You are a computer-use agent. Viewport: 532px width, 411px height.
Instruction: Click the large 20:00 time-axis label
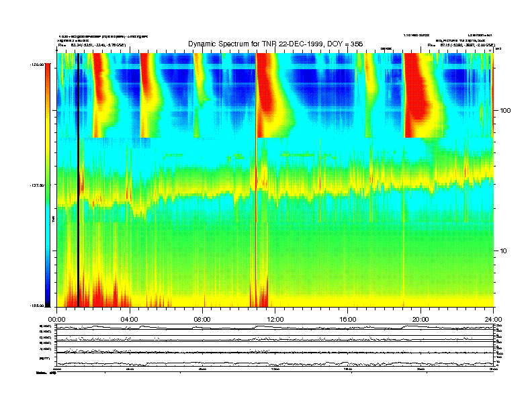coord(420,320)
